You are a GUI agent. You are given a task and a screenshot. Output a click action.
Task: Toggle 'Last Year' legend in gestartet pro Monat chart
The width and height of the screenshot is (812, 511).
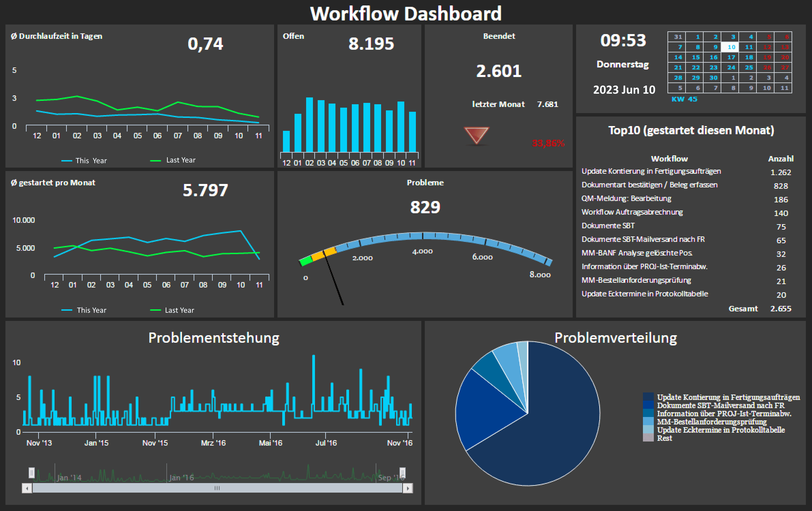click(x=179, y=310)
